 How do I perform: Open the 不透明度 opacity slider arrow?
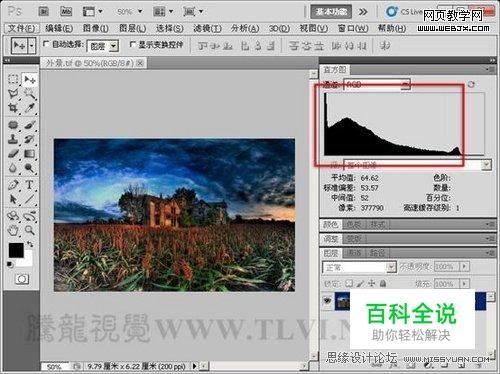[x=464, y=266]
